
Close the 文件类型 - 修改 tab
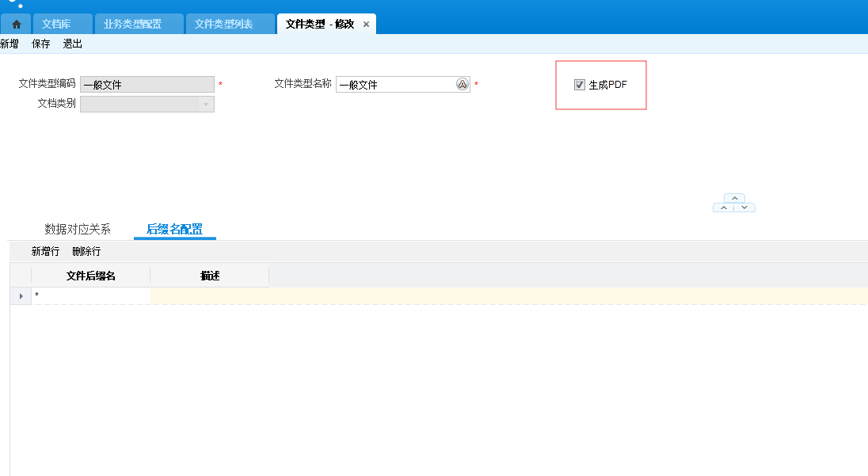(366, 25)
